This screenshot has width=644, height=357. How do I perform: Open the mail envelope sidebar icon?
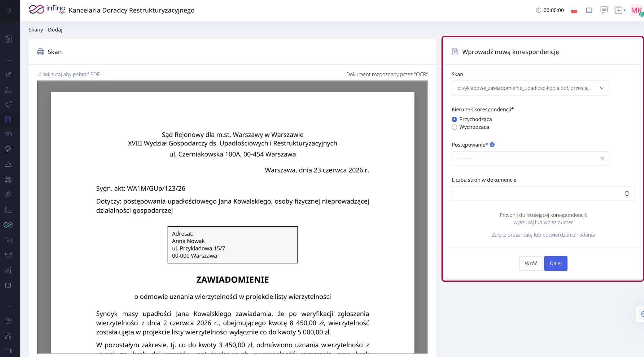tap(8, 135)
